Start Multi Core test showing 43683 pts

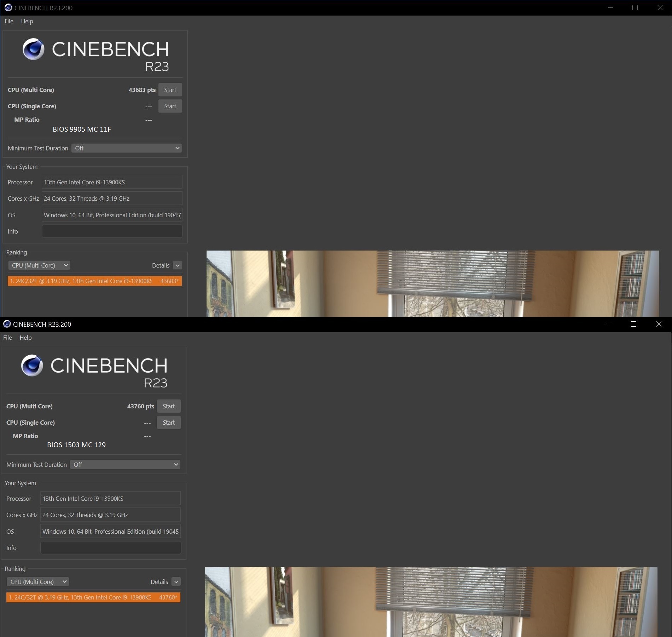(x=170, y=90)
